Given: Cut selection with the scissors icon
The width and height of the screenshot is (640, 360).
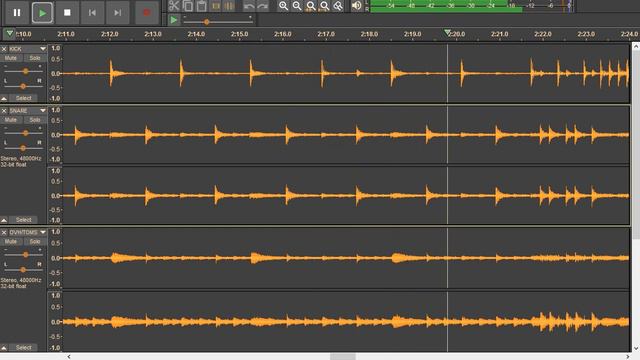Looking at the screenshot, I should [x=174, y=6].
